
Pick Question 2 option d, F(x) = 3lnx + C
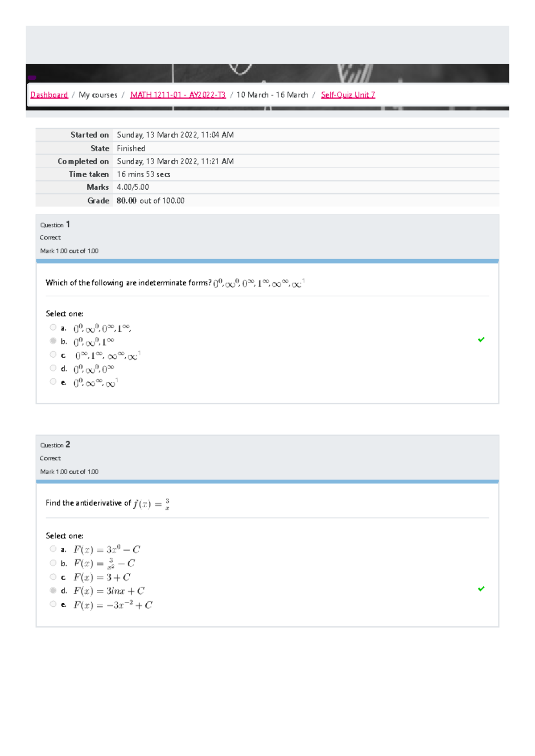pyautogui.click(x=53, y=590)
